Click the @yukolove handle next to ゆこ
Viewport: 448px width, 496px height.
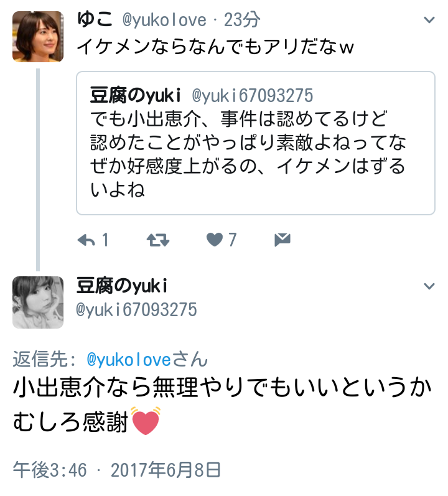pos(164,21)
